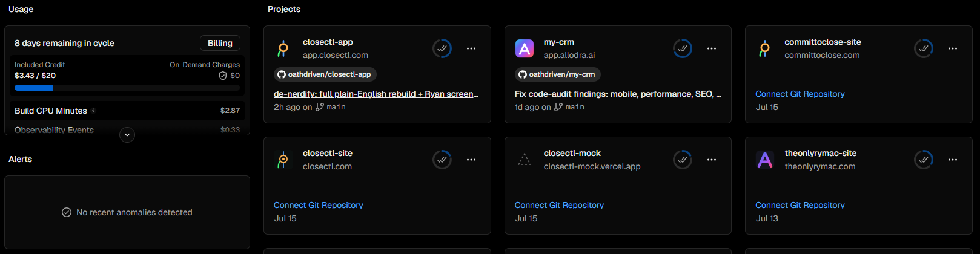Image resolution: width=980 pixels, height=254 pixels.
Task: Visit committoclose.com domain
Action: tap(822, 55)
